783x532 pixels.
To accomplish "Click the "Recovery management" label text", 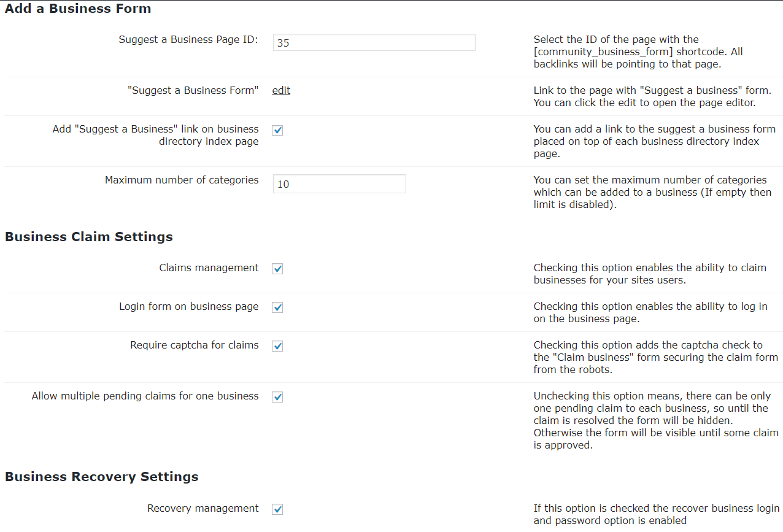I will tap(202, 508).
